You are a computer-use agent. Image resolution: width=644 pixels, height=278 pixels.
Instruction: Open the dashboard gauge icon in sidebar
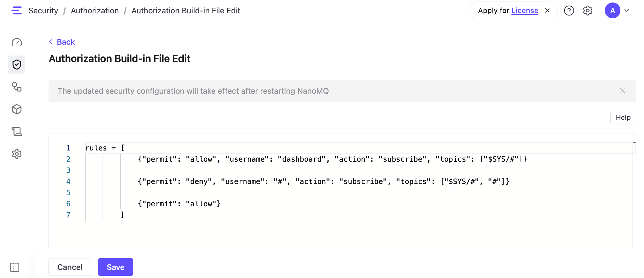pyautogui.click(x=17, y=42)
